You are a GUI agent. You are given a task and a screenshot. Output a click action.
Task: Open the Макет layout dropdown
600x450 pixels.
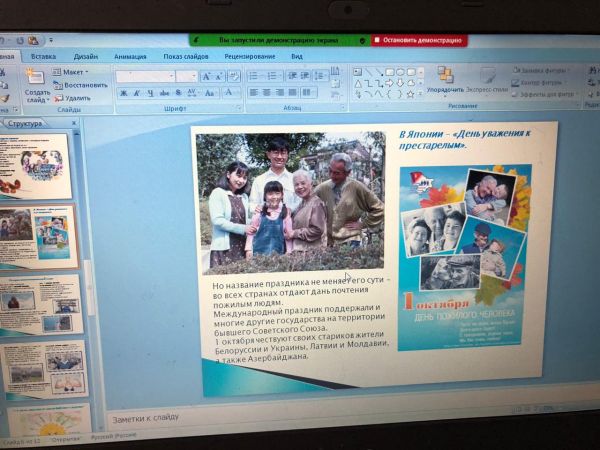point(73,72)
